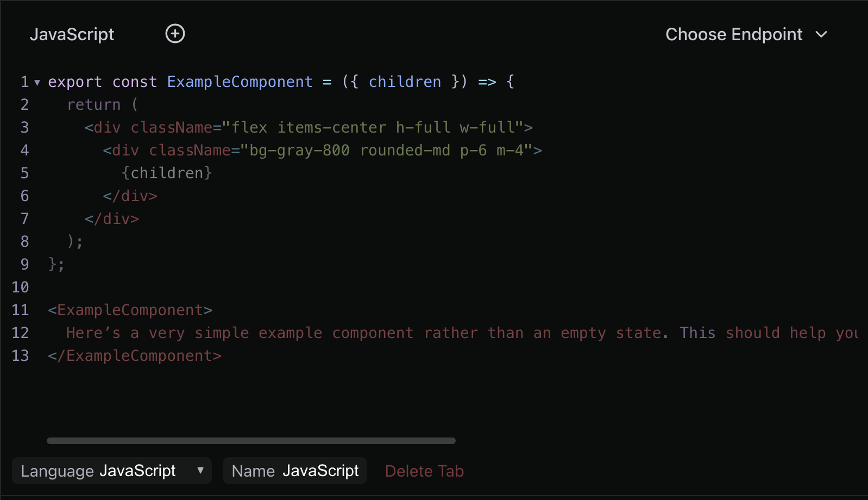Click the "Here's a very simple example" text
The width and height of the screenshot is (868, 500).
coord(194,333)
